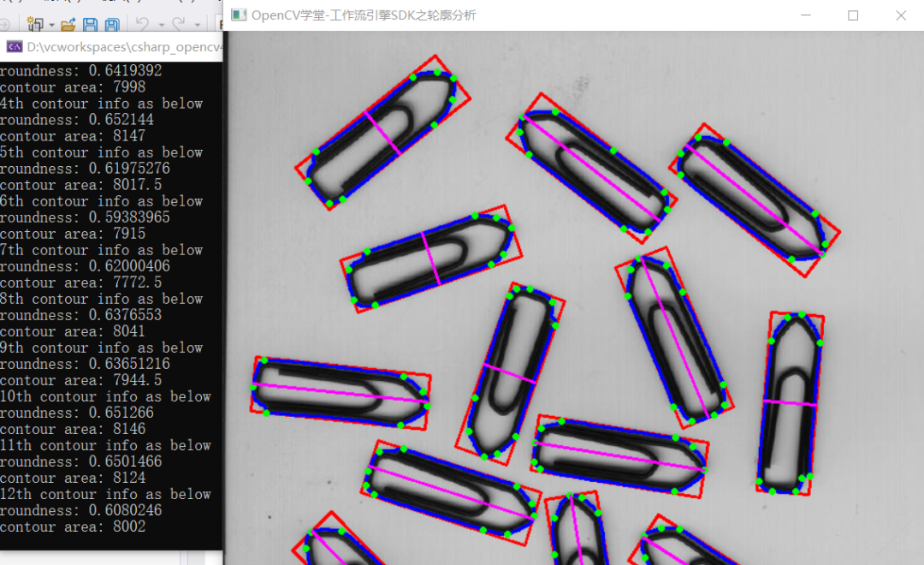Image resolution: width=924 pixels, height=565 pixels.
Task: Click console line 'roundness: 0.62000406'
Action: (86, 266)
